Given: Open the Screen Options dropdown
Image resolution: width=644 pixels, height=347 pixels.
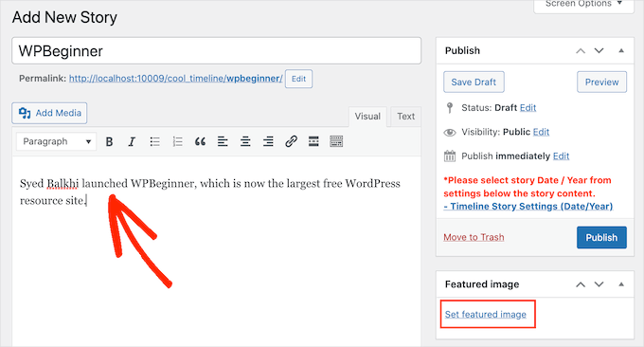Looking at the screenshot, I should coord(583,4).
